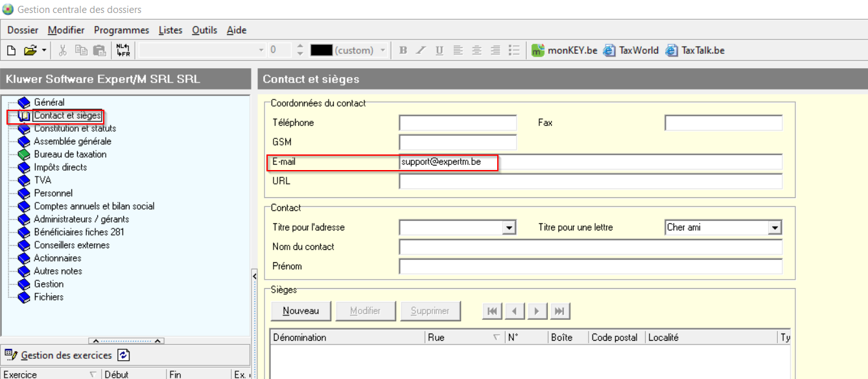The image size is (868, 379).
Task: Create a new dossier with the blank page icon
Action: pyautogui.click(x=12, y=50)
